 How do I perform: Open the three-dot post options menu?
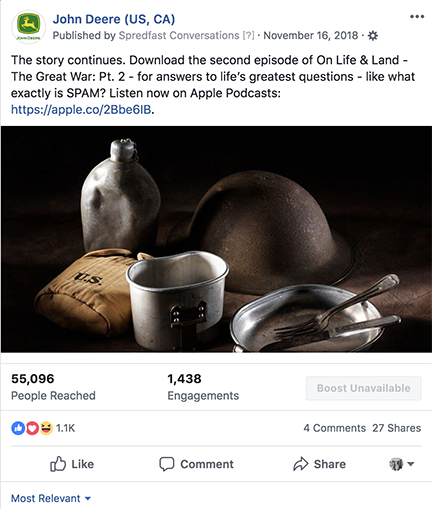point(417,17)
